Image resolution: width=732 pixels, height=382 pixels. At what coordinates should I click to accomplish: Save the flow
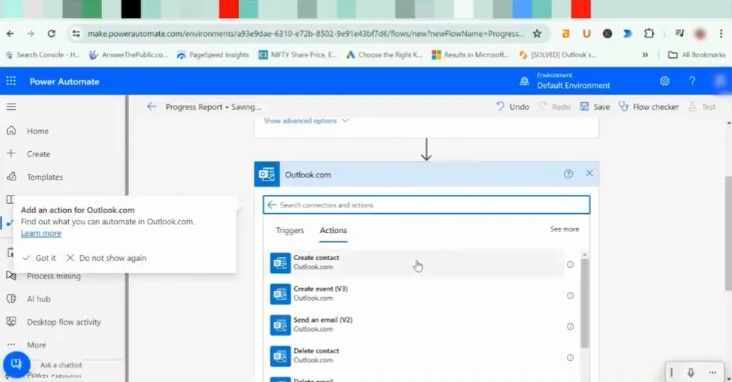(x=595, y=107)
